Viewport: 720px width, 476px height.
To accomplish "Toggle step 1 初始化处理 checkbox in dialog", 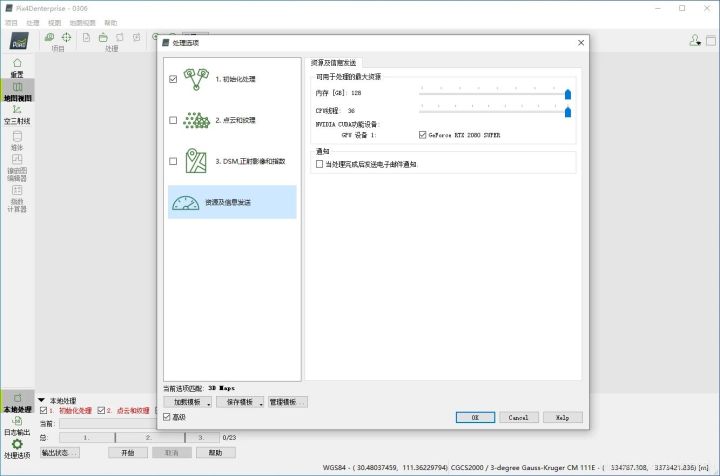I will click(173, 79).
